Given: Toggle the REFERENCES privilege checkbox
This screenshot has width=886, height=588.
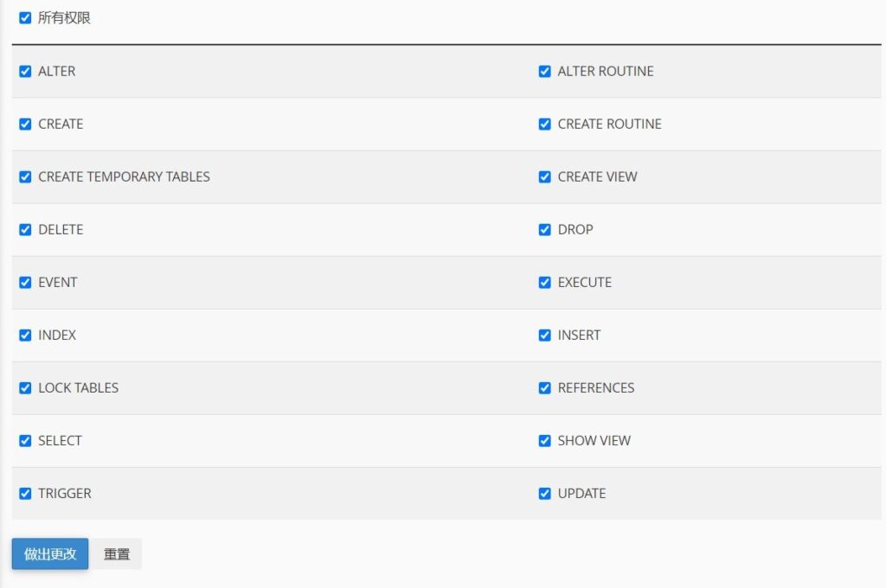Looking at the screenshot, I should 544,387.
